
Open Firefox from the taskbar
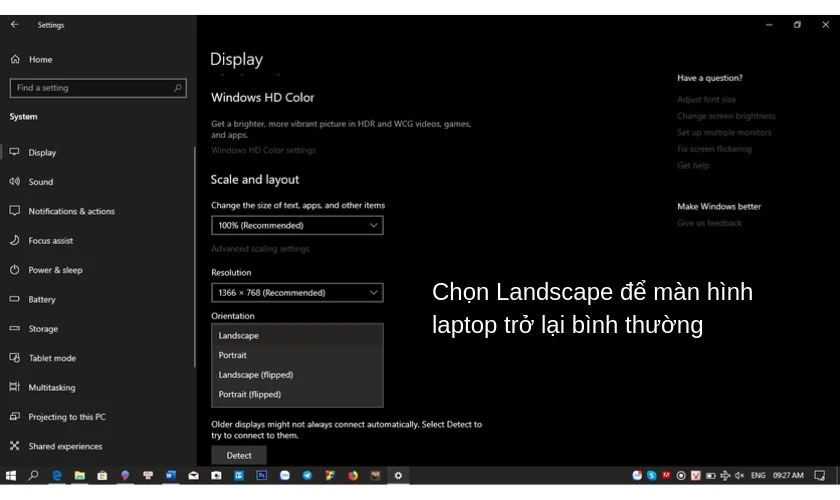tap(352, 475)
